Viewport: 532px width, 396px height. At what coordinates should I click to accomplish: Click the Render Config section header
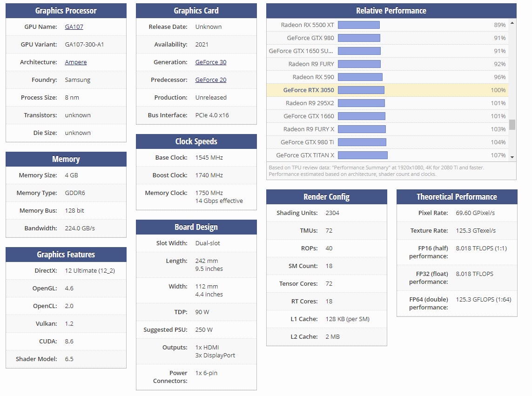point(327,197)
